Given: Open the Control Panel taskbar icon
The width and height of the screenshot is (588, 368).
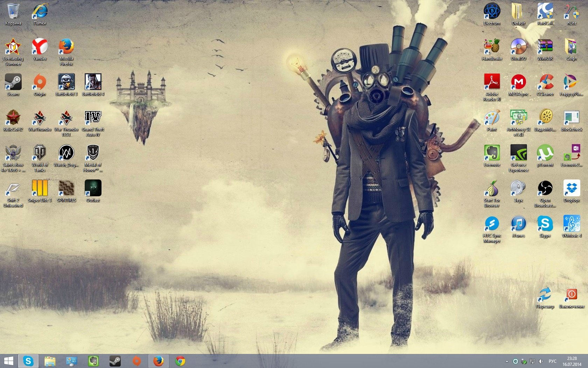Looking at the screenshot, I should 72,361.
